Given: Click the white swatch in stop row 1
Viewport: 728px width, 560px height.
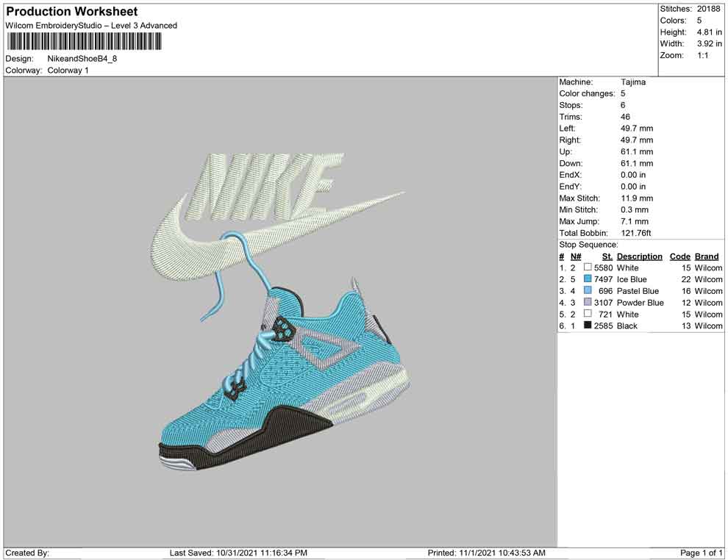Looking at the screenshot, I should pyautogui.click(x=588, y=268).
